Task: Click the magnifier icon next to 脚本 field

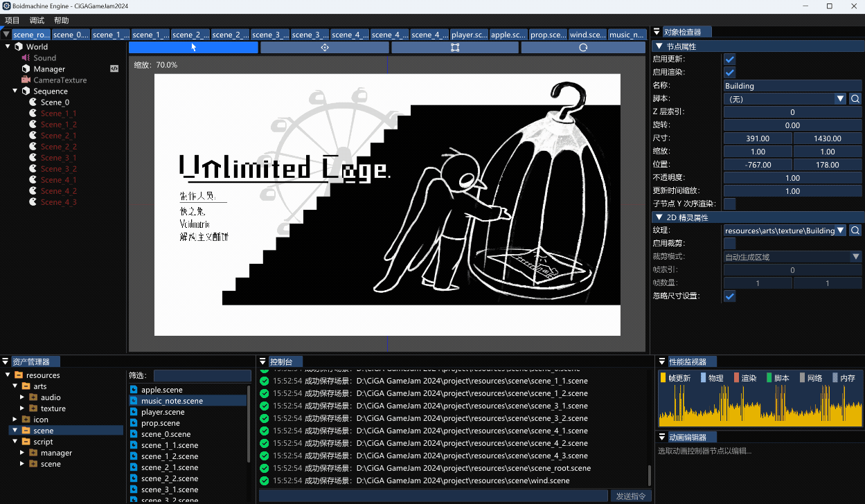Action: tap(855, 98)
